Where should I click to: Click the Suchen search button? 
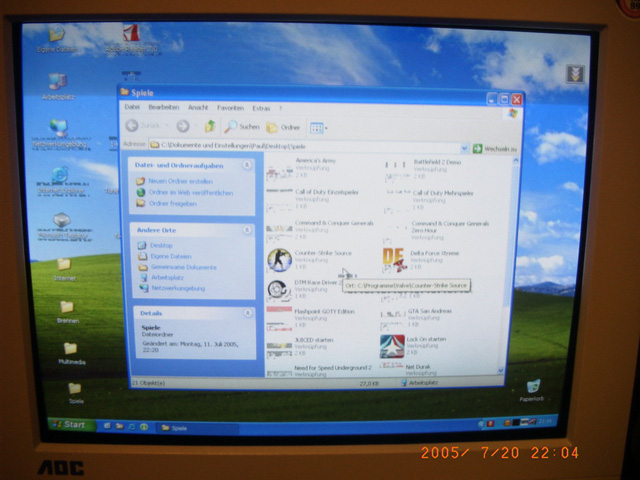[242, 127]
